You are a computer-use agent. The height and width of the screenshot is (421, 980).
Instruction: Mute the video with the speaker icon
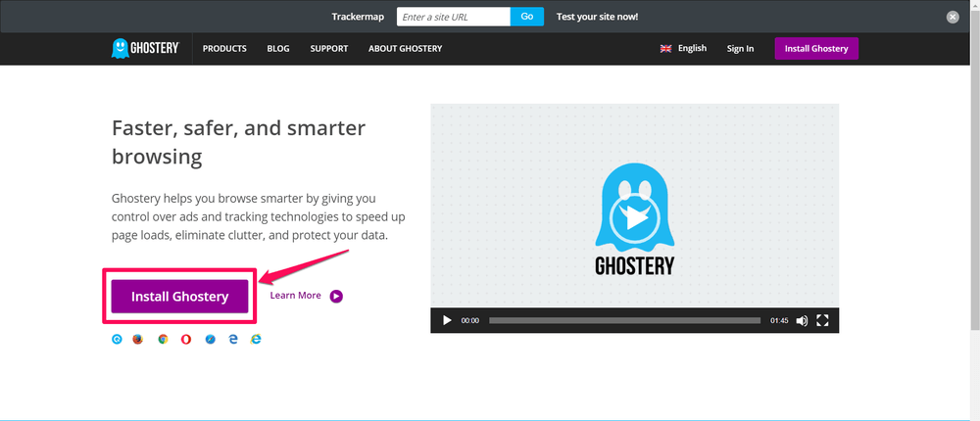click(802, 320)
